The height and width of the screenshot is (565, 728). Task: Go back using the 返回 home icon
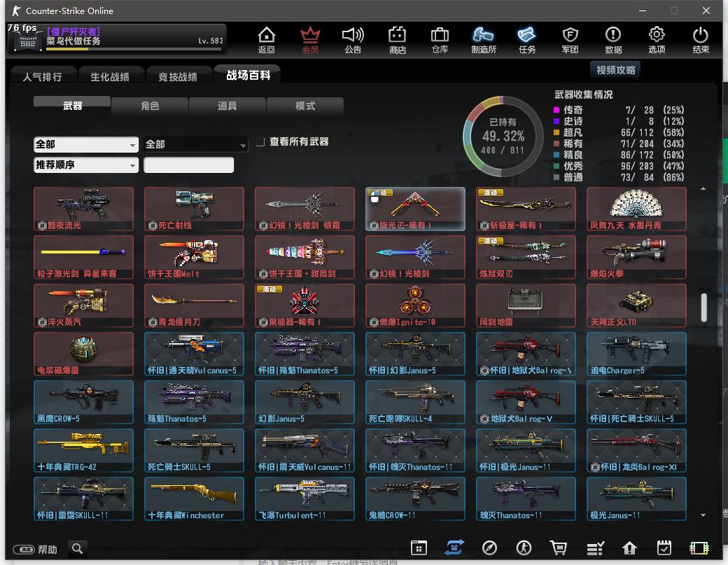[267, 40]
